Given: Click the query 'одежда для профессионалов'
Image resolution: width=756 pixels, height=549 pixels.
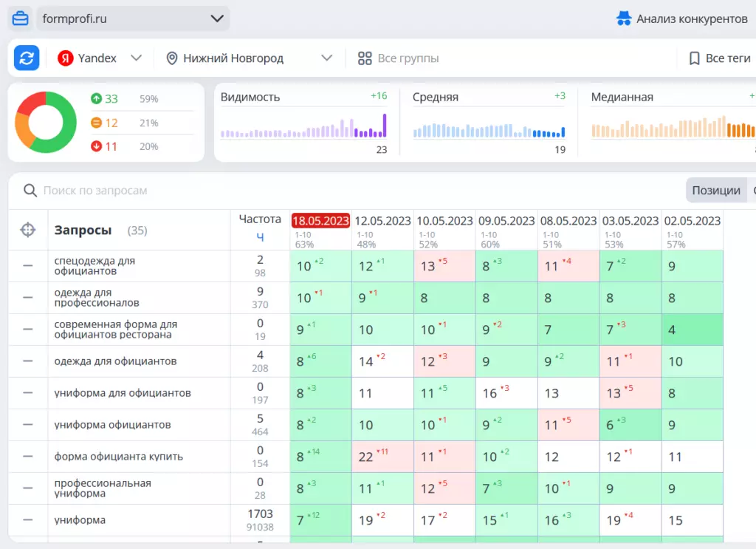Looking at the screenshot, I should (97, 298).
